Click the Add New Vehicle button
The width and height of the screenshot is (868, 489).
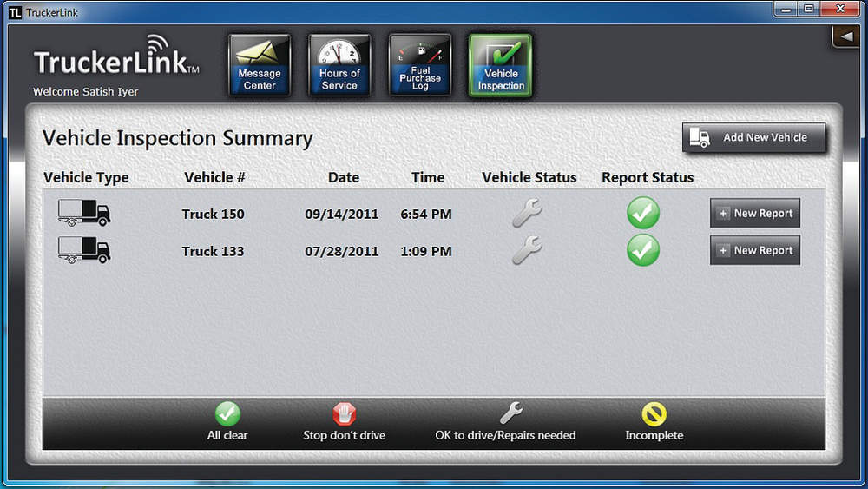[754, 137]
